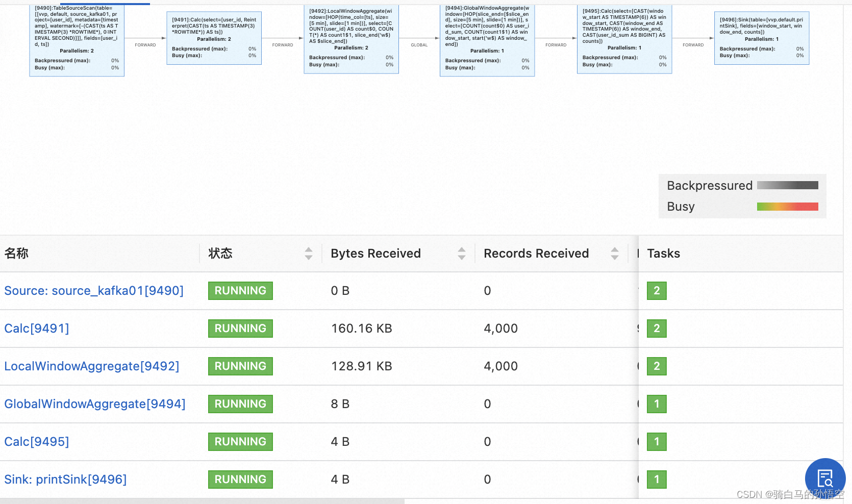Select TableSourceScan [9490] graph node

[x=77, y=40]
